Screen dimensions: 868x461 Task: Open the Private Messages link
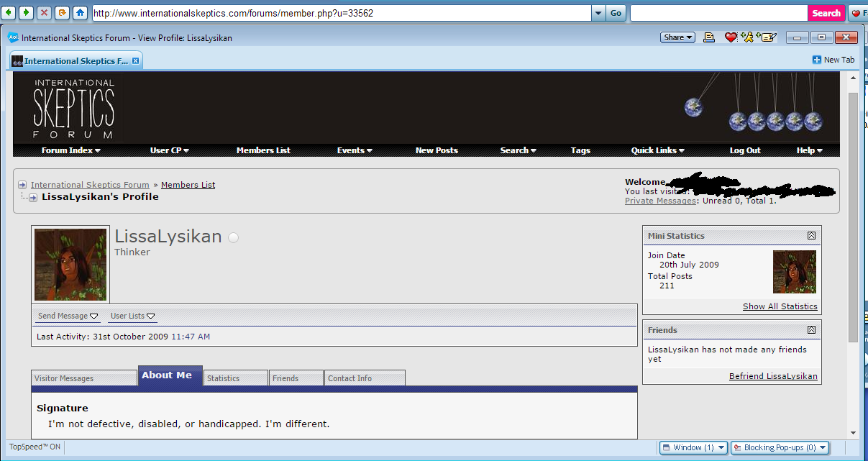pyautogui.click(x=660, y=201)
